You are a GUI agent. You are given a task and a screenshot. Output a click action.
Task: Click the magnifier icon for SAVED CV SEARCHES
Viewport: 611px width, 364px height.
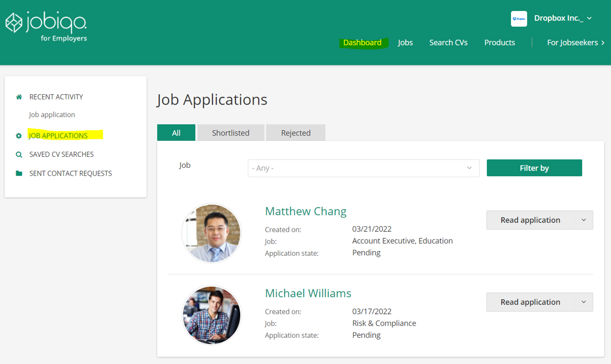pos(18,154)
